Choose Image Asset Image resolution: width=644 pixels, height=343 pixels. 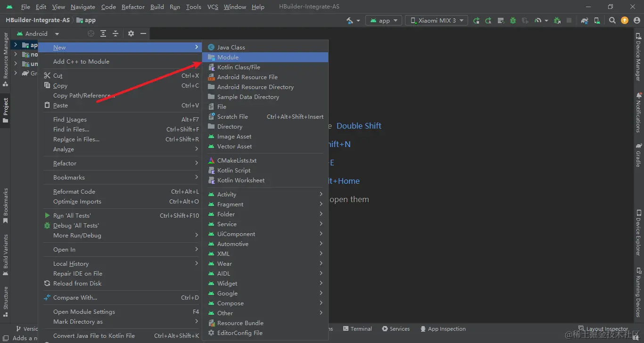(x=265, y=136)
